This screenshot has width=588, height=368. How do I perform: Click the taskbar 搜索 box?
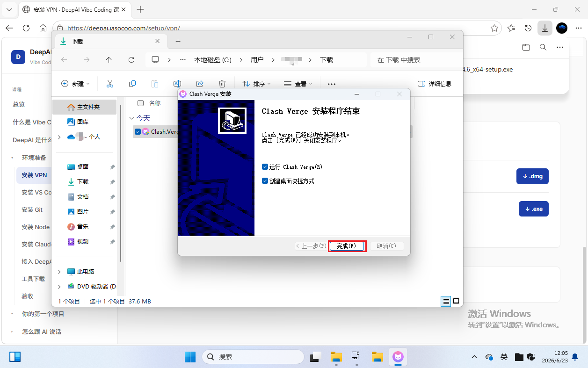click(x=253, y=357)
